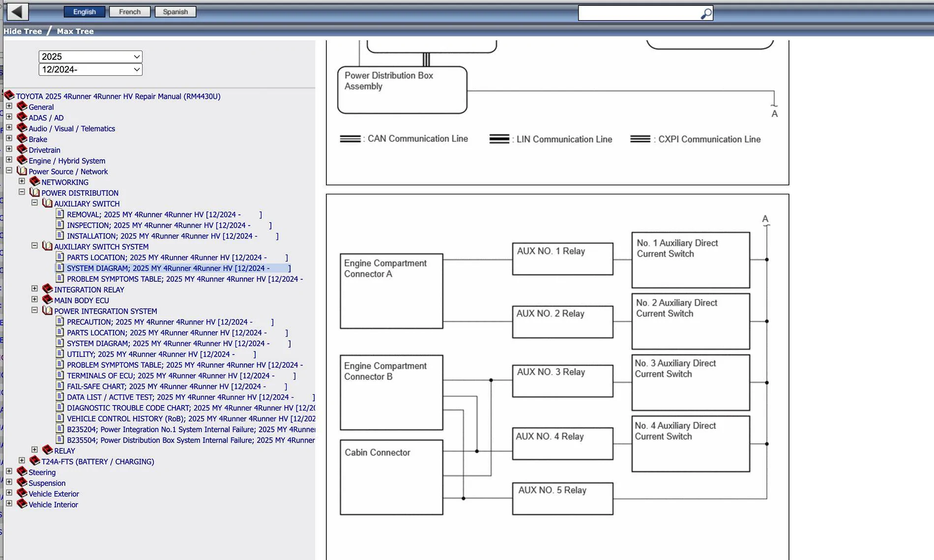Click the document icon beside FAIL-SAFE CHART
This screenshot has width=934, height=560.
point(60,386)
